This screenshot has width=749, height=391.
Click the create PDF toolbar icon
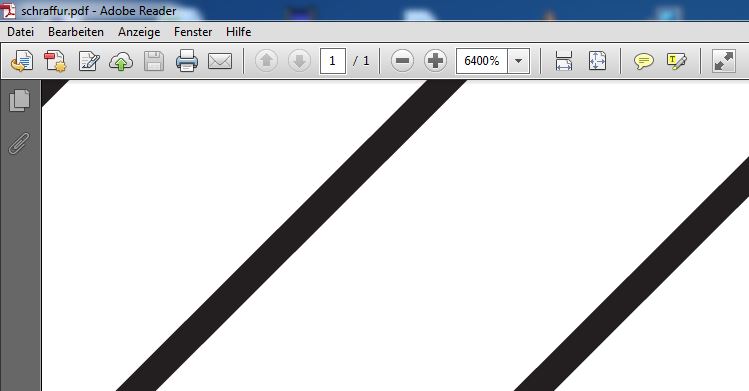tap(55, 61)
